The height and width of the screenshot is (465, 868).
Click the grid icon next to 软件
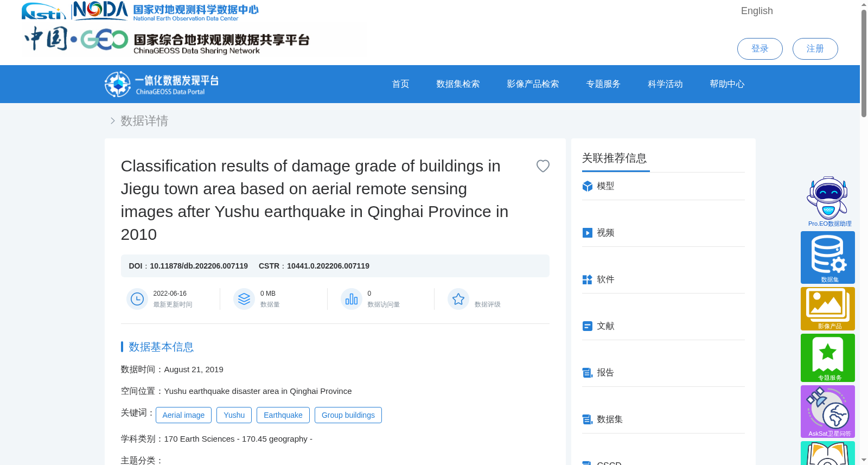pyautogui.click(x=588, y=279)
